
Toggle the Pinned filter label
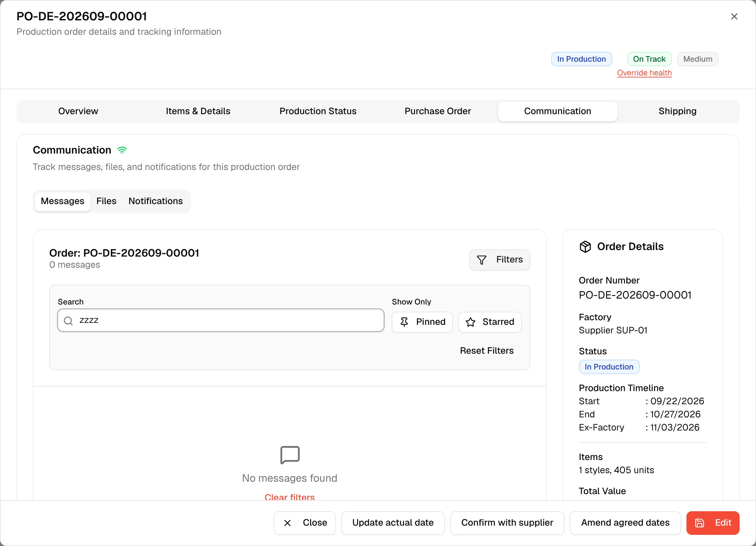[x=431, y=322]
